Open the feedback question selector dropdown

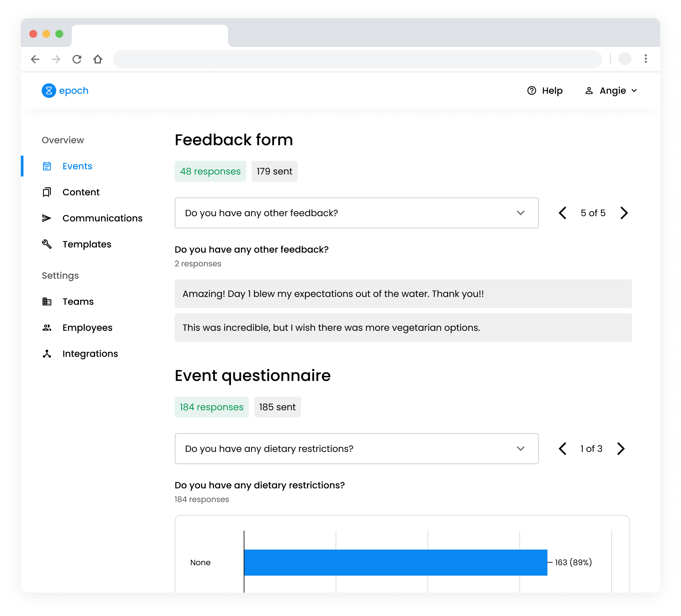356,213
